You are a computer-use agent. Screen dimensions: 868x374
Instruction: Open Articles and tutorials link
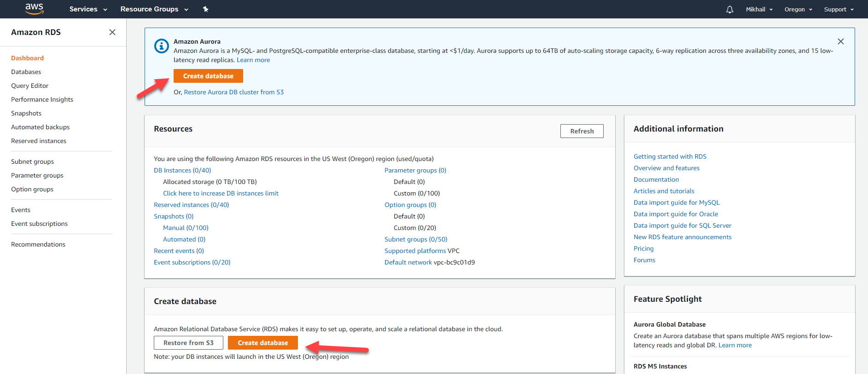click(664, 191)
